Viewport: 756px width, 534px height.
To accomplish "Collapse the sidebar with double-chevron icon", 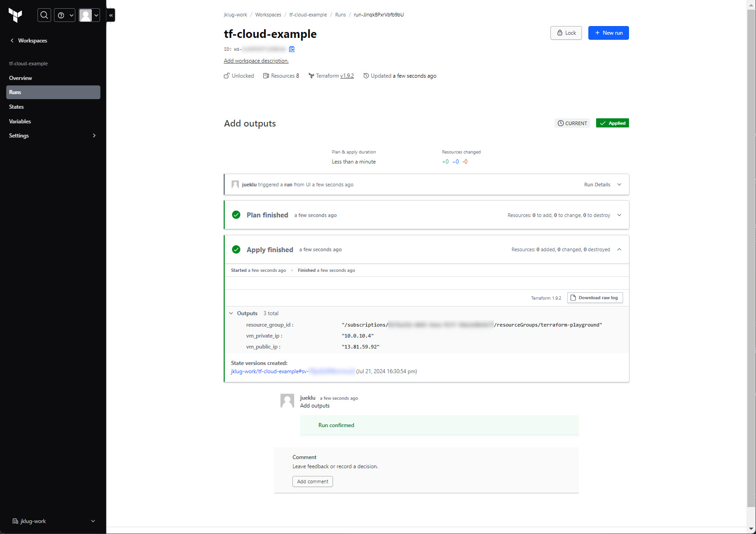I will point(111,15).
